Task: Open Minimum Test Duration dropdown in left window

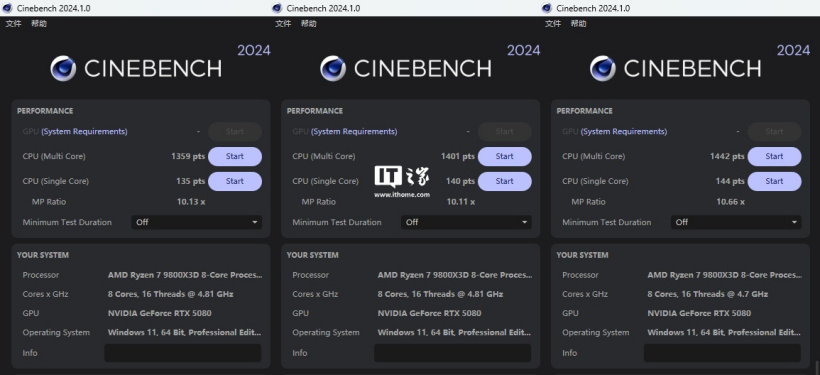Action: [197, 222]
